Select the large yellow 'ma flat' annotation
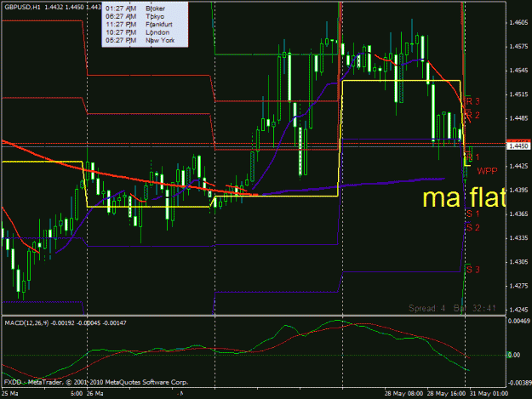The width and height of the screenshot is (532, 399). (x=464, y=197)
